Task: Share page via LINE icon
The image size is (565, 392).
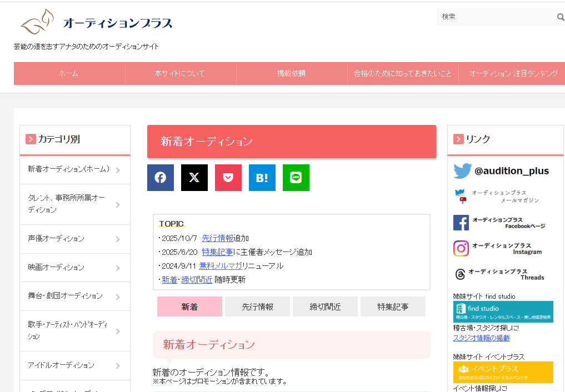Action: pyautogui.click(x=296, y=178)
